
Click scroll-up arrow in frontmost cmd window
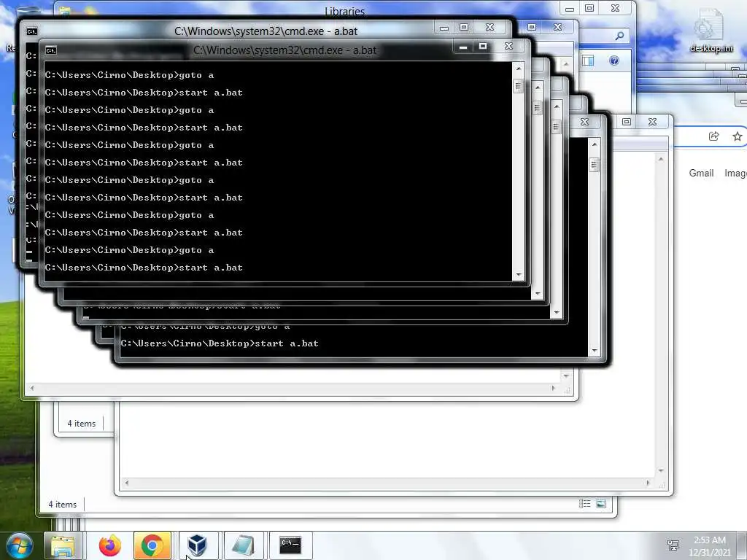[519, 69]
